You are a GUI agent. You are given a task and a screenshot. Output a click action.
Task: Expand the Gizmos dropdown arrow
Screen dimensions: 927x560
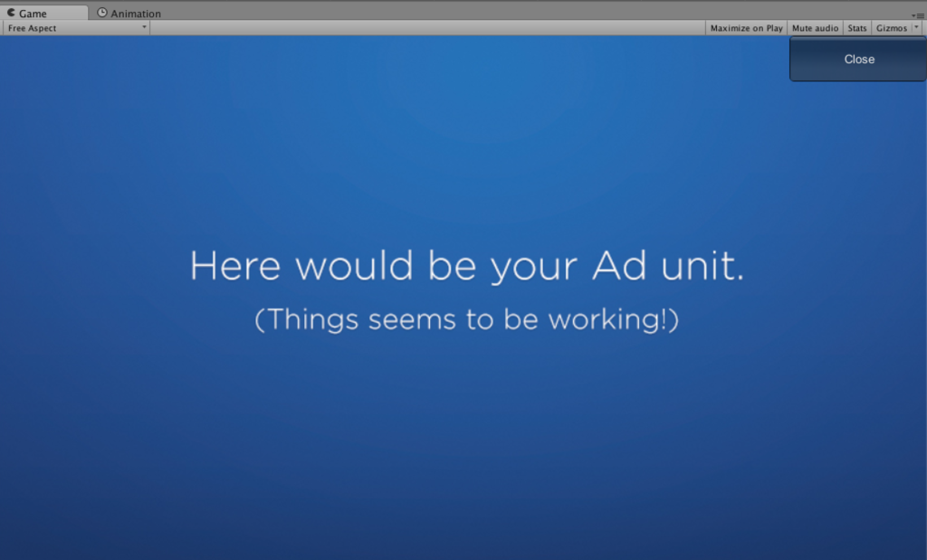pyautogui.click(x=917, y=27)
